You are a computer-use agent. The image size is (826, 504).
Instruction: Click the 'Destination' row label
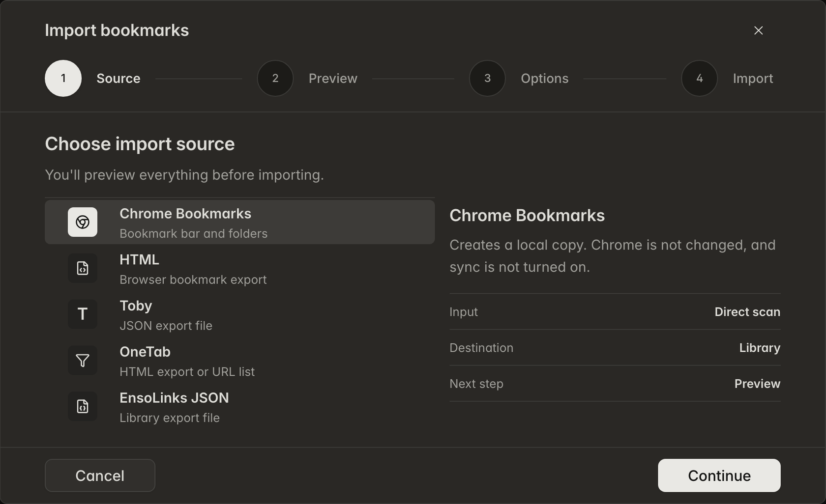[x=481, y=348]
